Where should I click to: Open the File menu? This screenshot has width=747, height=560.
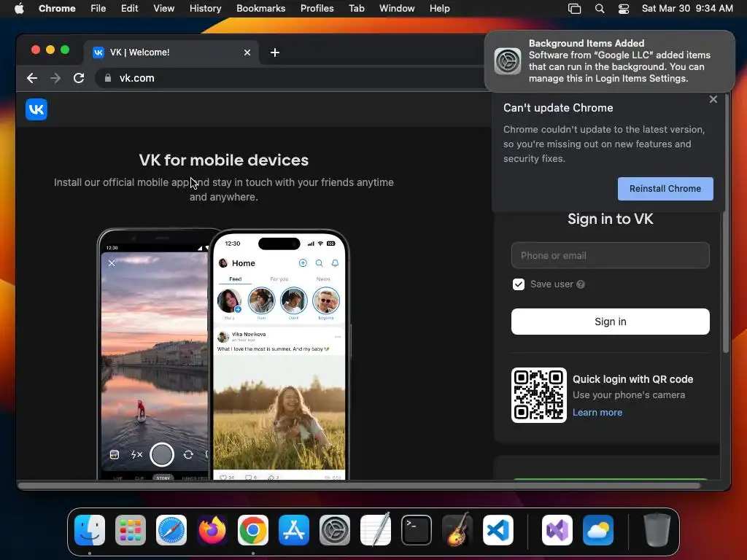(98, 9)
